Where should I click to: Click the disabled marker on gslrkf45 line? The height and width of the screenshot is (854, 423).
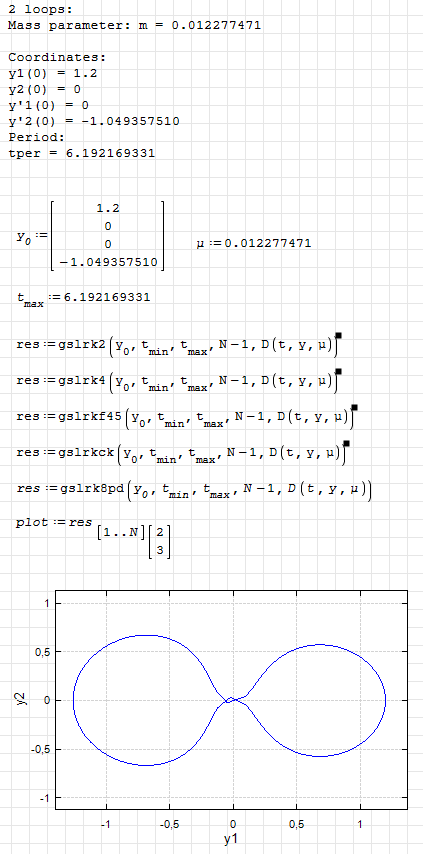(354, 407)
